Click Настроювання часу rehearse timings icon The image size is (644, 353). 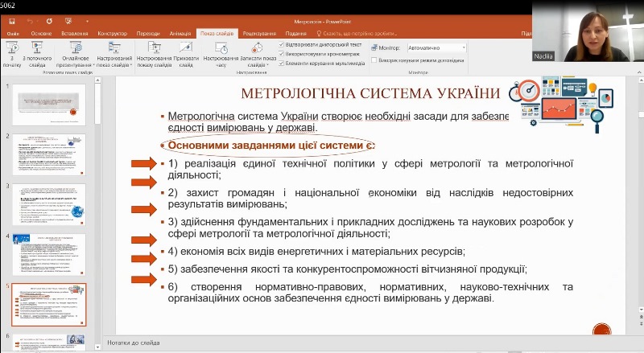coord(221,54)
